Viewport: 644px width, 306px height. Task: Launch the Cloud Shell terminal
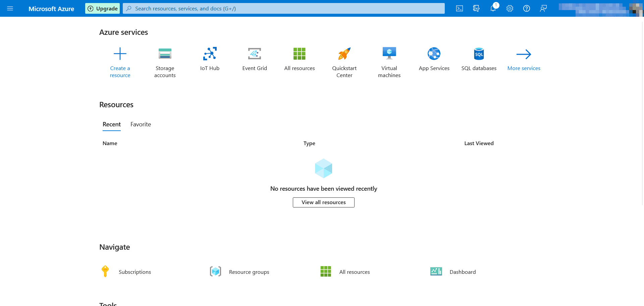pos(459,8)
